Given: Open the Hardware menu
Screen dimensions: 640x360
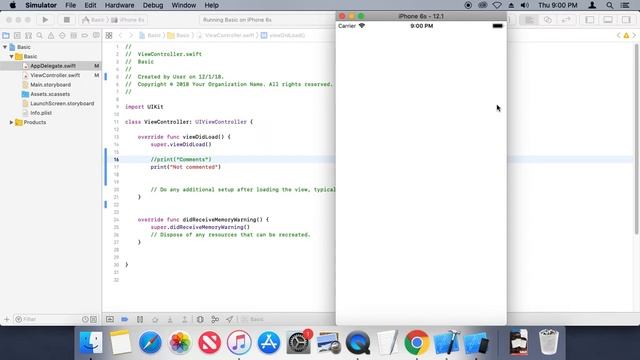Looking at the screenshot, I should click(119, 5).
